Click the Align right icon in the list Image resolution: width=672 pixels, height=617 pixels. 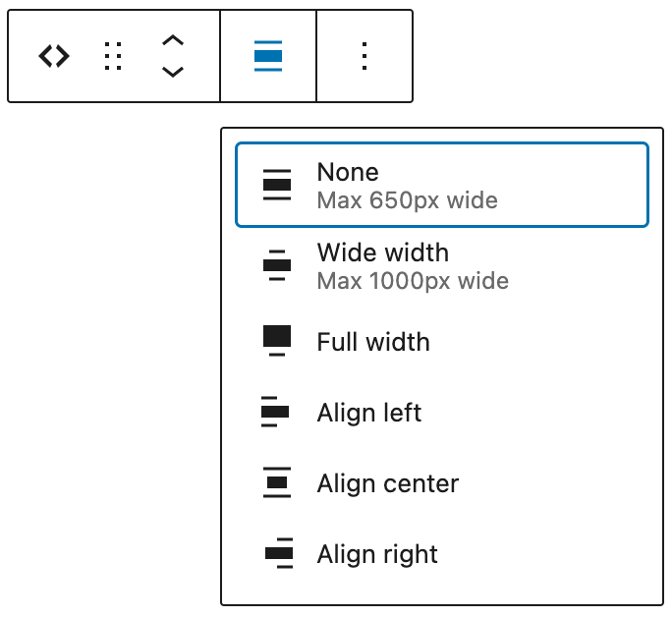[279, 553]
